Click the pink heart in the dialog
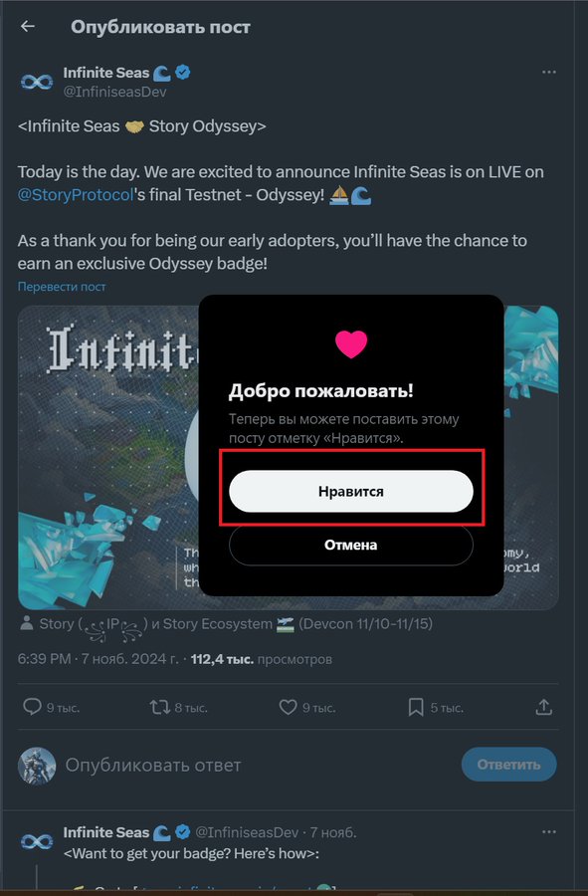 click(x=351, y=344)
